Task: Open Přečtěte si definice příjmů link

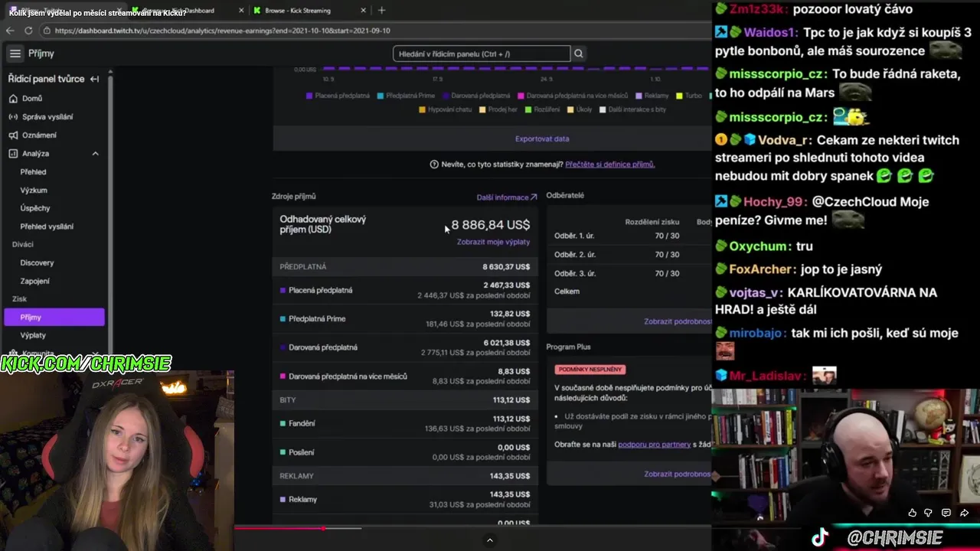Action: pyautogui.click(x=610, y=165)
